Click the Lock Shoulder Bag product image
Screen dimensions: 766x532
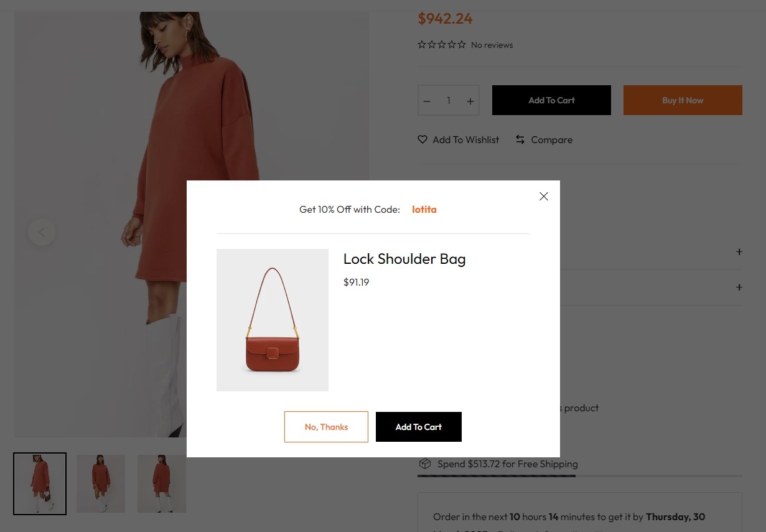(273, 320)
